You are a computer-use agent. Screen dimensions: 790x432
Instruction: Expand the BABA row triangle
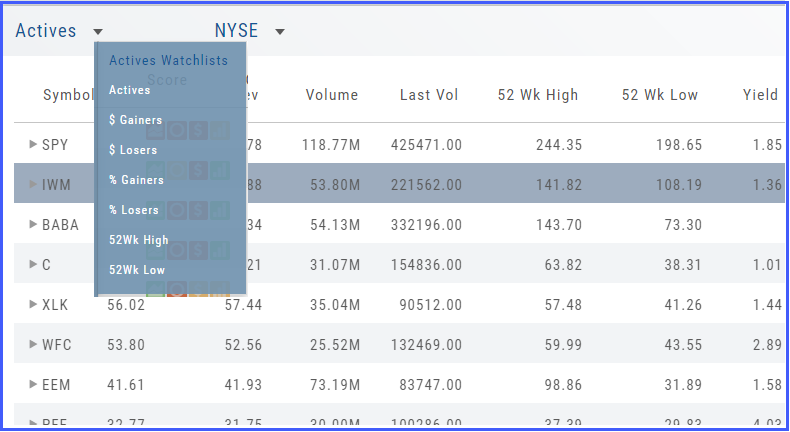click(x=33, y=225)
